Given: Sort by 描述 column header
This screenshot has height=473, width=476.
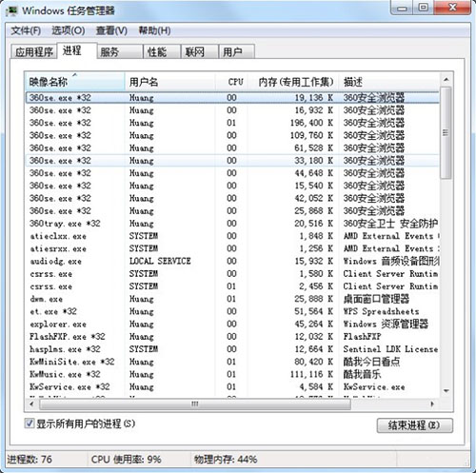Looking at the screenshot, I should click(389, 82).
